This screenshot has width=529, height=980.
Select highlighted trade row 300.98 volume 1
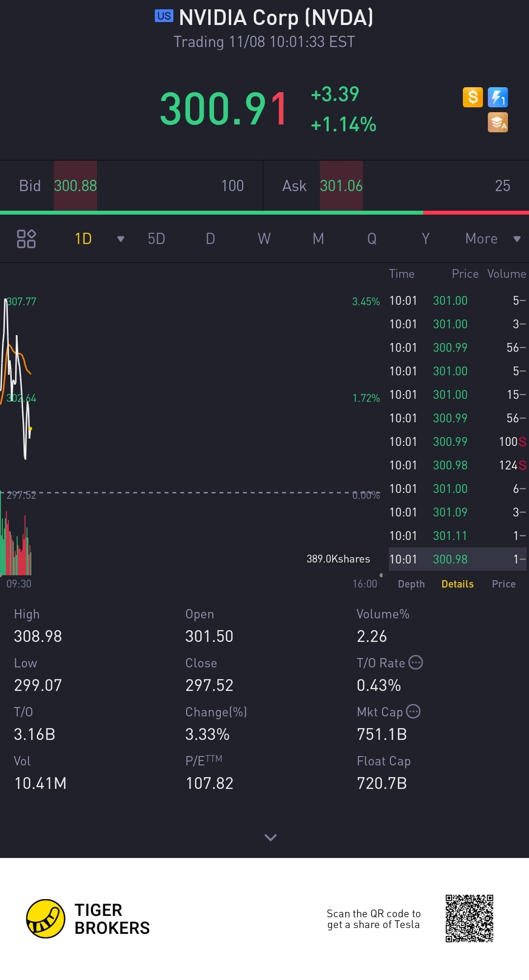pyautogui.click(x=458, y=559)
